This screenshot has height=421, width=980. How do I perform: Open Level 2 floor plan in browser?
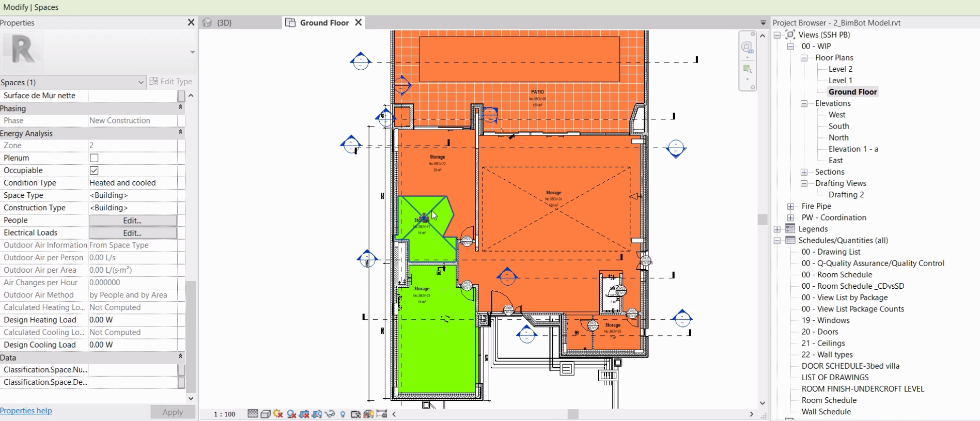841,69
